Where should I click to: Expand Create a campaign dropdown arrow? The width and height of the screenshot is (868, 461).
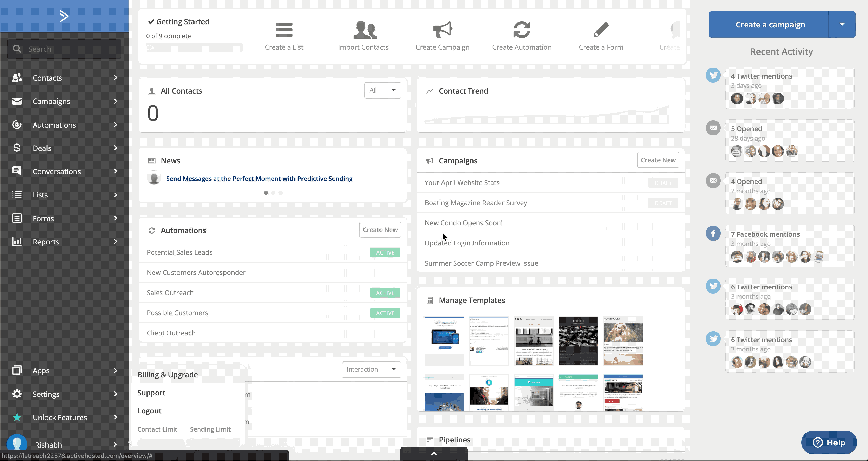[842, 24]
